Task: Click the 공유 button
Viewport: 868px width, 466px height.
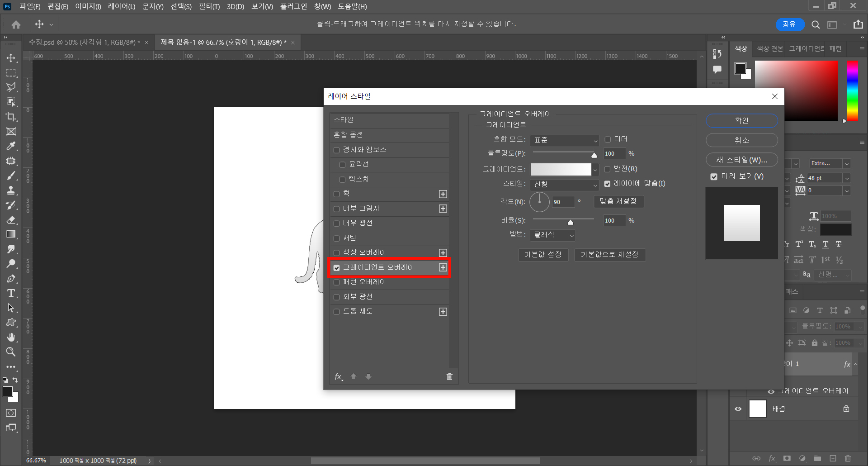Action: click(790, 24)
